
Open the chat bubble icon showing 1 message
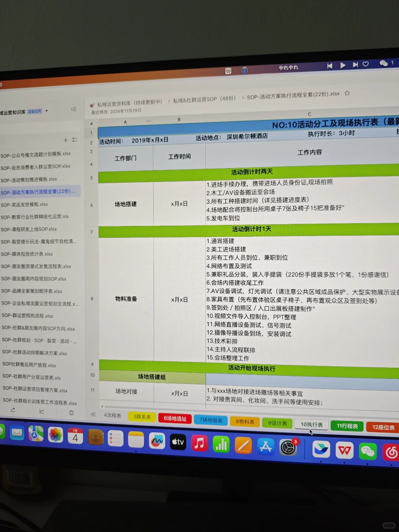pyautogui.click(x=382, y=64)
